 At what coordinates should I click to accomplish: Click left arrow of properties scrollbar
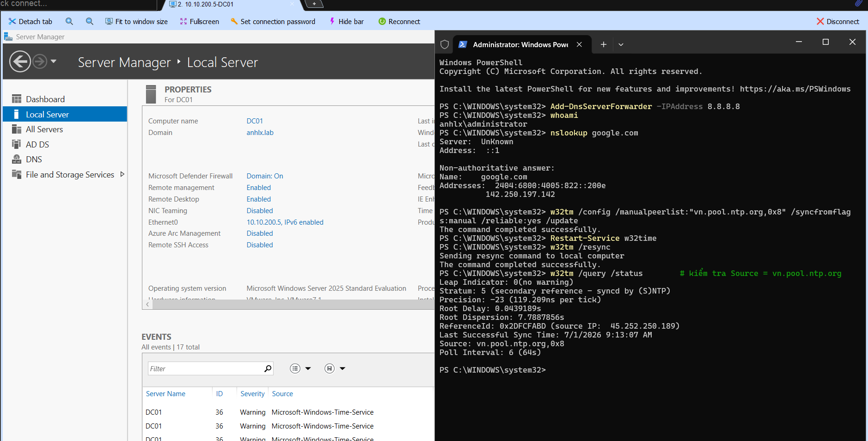click(x=147, y=304)
